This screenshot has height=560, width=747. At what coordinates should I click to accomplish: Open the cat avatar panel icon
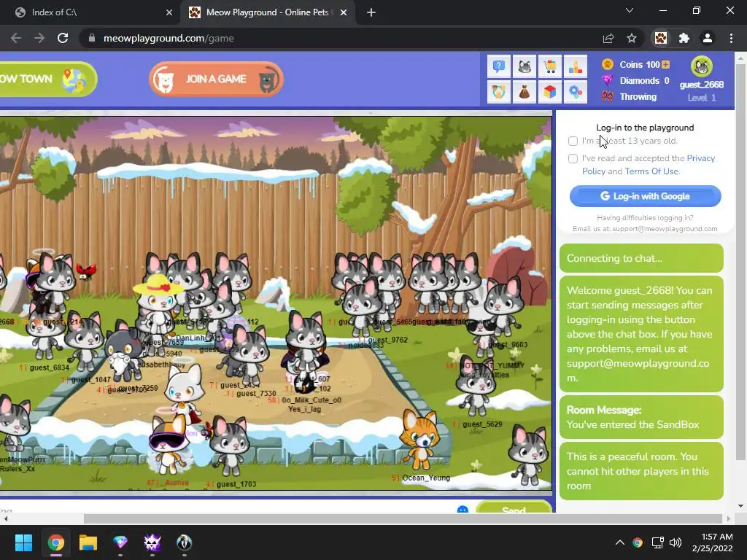coord(525,66)
